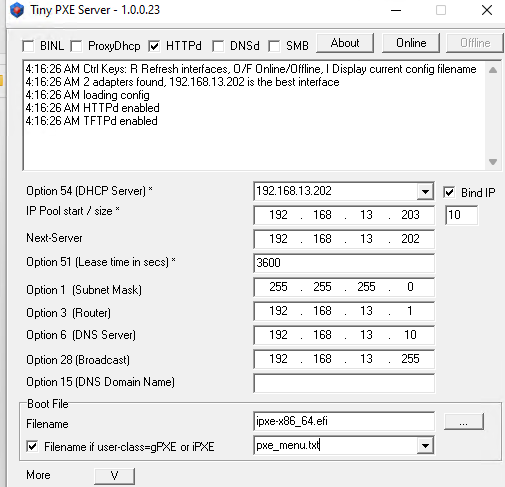Enable the ProxyDhcp checkbox
This screenshot has height=487, width=505.
click(76, 46)
